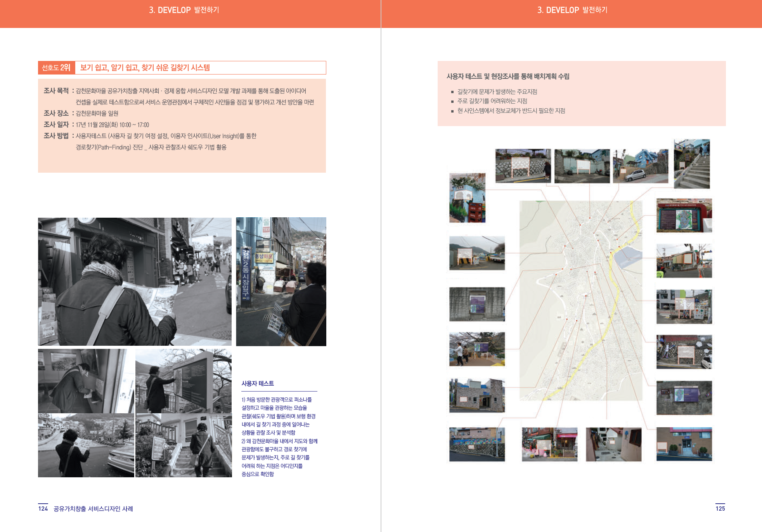This screenshot has height=532, width=762.
Task: Select the red-framed village guide map thumbnail
Action: tap(684, 215)
